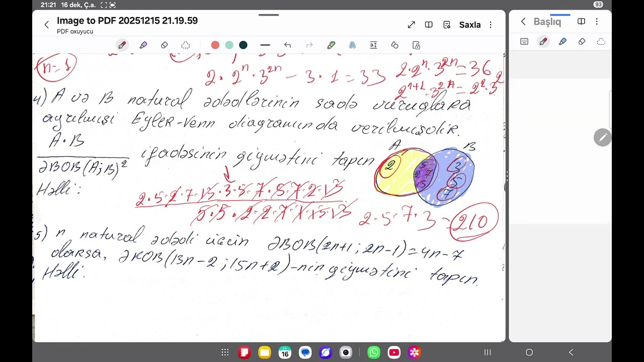Screen dimensions: 644x362
Task: Open the PDF reader more options menu
Action: pos(491,25)
